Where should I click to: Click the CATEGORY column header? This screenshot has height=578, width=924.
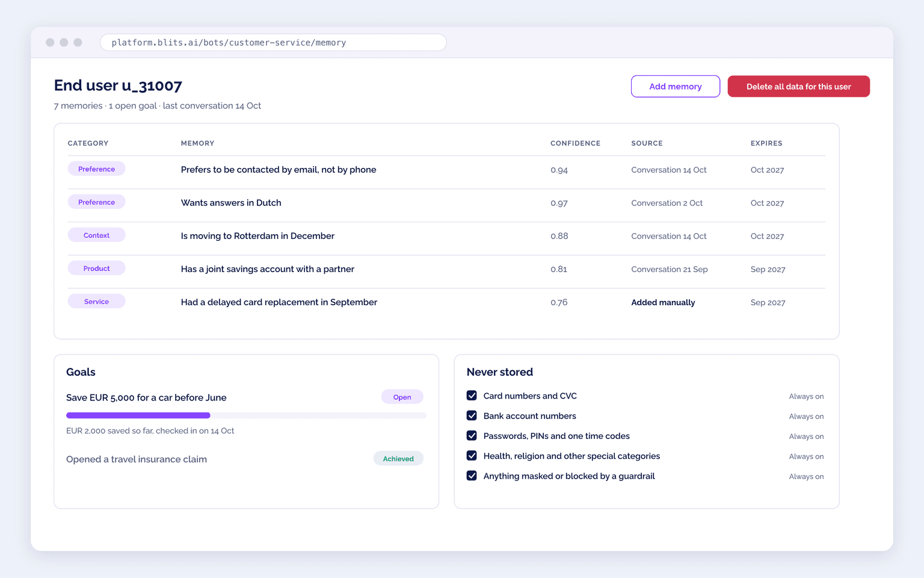(88, 143)
